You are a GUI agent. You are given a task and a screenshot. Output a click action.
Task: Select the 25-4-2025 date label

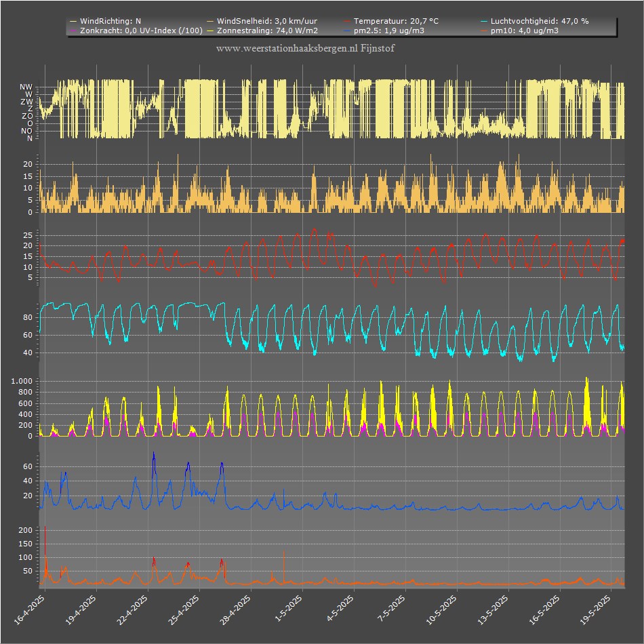click(184, 609)
